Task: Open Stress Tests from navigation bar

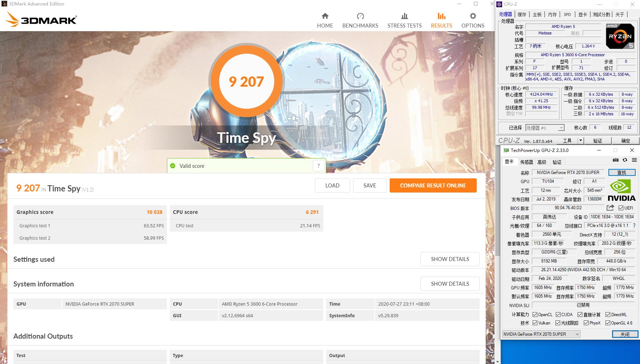Action: click(x=404, y=20)
